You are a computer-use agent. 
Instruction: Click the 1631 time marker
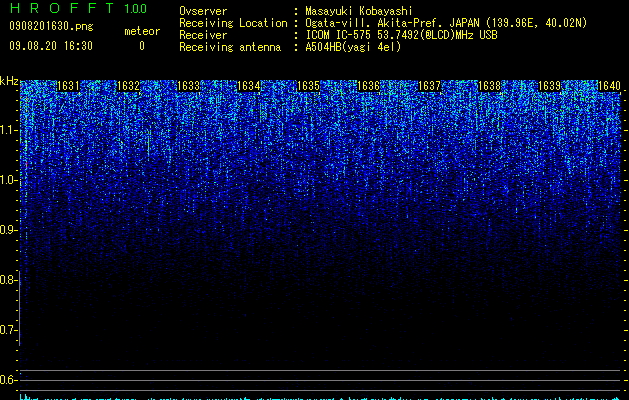68,86
